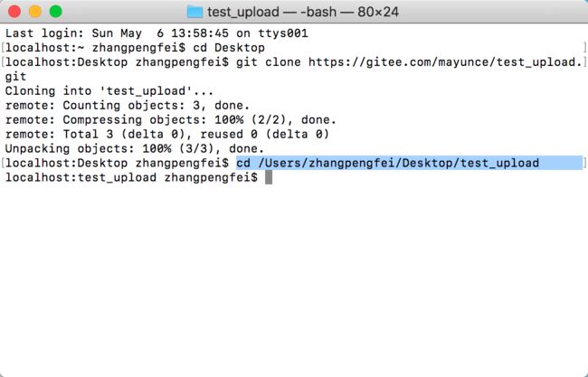This screenshot has height=377, width=588.
Task: Click the localhost:test_upload prompt text
Action: pyautogui.click(x=131, y=177)
